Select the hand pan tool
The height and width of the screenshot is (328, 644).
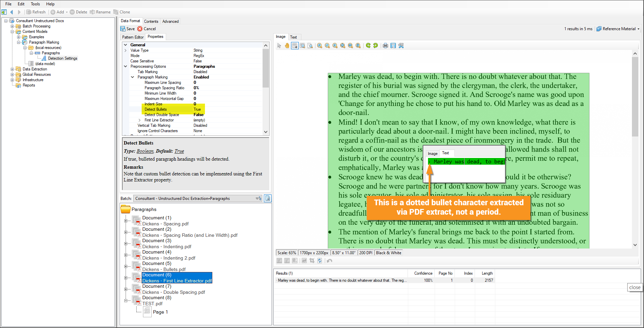coord(287,46)
